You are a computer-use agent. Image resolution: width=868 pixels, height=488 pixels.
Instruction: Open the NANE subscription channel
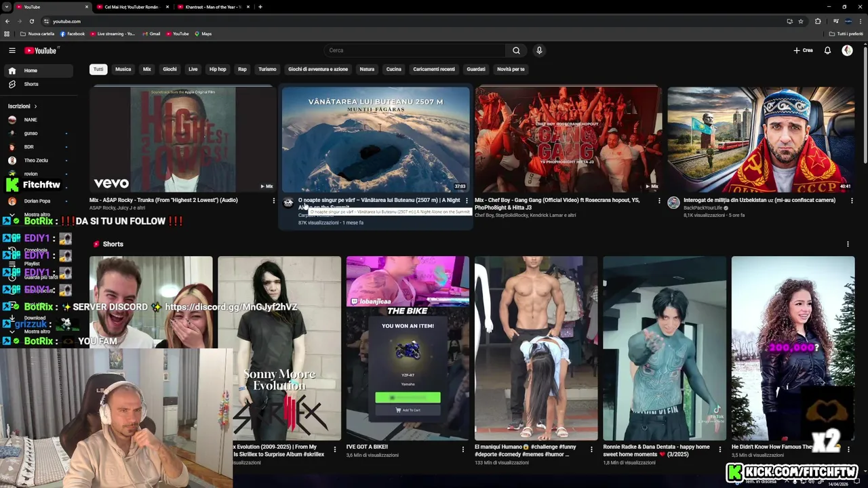tap(39, 120)
